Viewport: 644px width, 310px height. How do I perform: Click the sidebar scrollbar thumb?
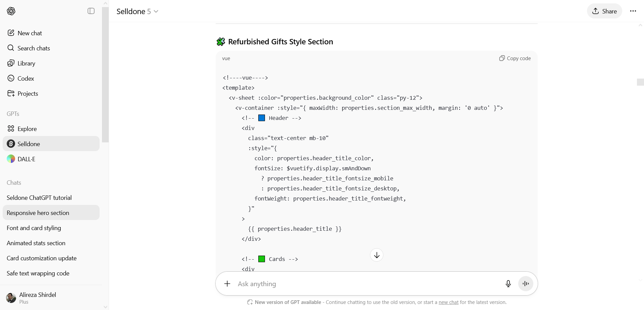click(x=105, y=75)
